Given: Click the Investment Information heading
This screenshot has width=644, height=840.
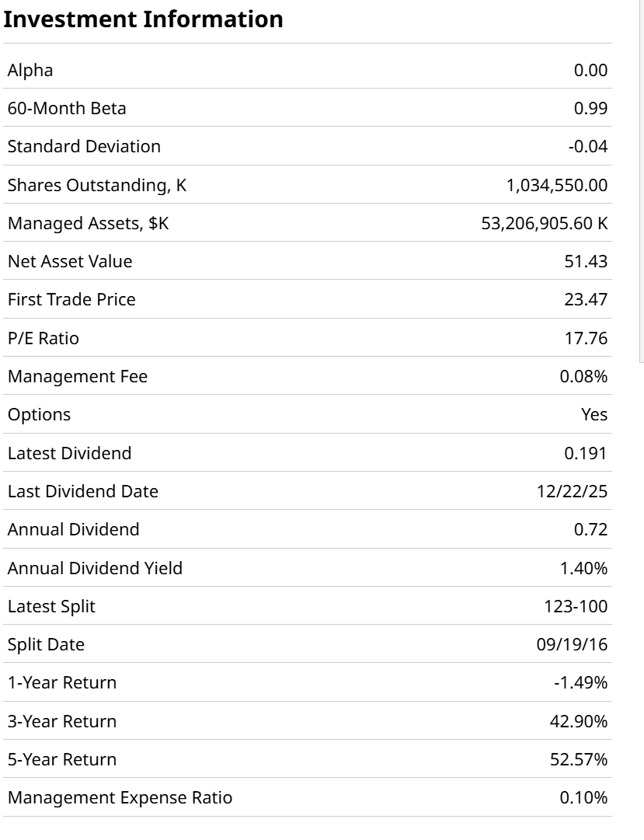Looking at the screenshot, I should pos(144,19).
